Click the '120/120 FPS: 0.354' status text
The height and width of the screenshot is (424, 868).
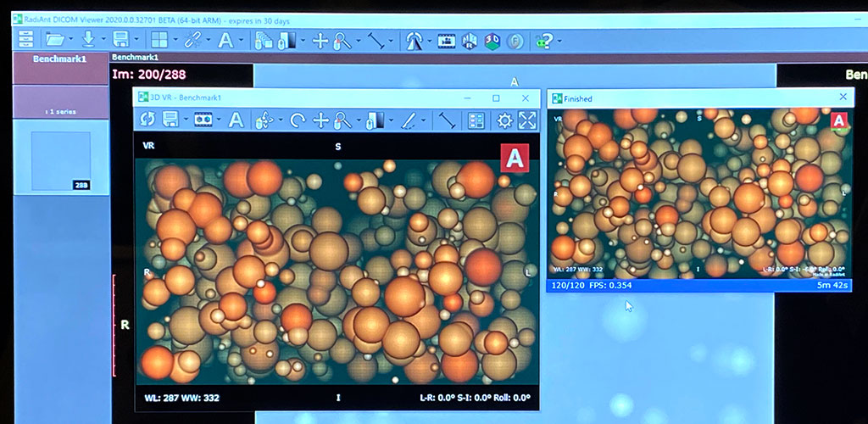coord(592,286)
